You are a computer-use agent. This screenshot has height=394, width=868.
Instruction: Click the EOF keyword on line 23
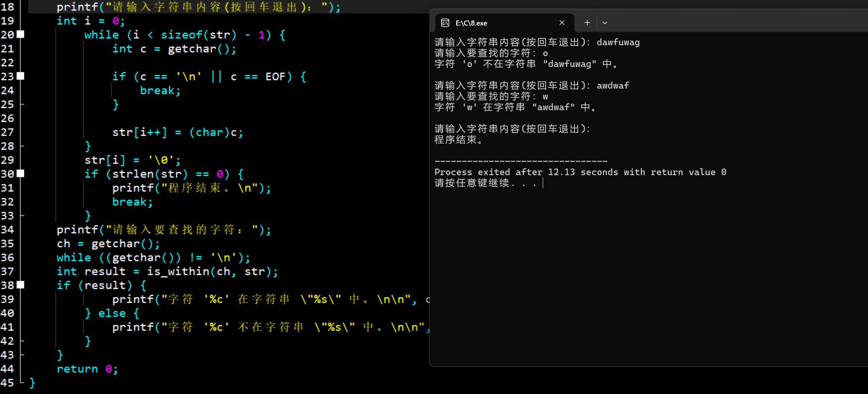click(275, 77)
